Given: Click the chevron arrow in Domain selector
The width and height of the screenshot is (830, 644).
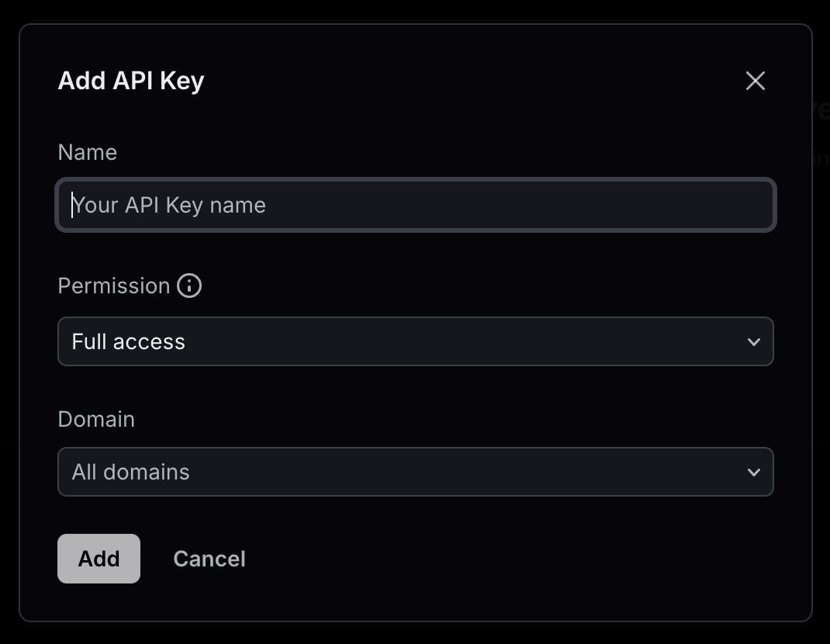Looking at the screenshot, I should [x=754, y=473].
